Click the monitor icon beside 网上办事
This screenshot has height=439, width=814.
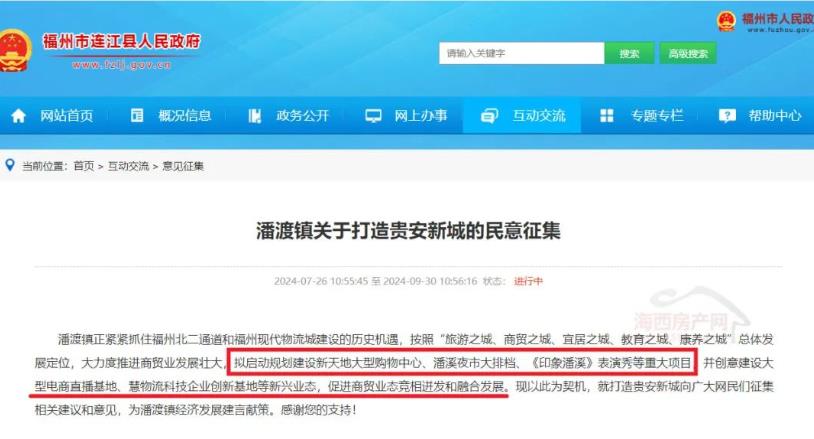373,116
